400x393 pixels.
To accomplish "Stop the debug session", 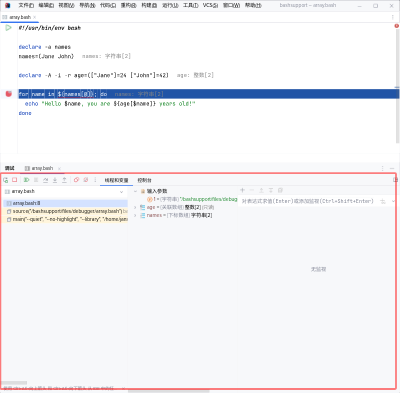I will [x=14, y=180].
